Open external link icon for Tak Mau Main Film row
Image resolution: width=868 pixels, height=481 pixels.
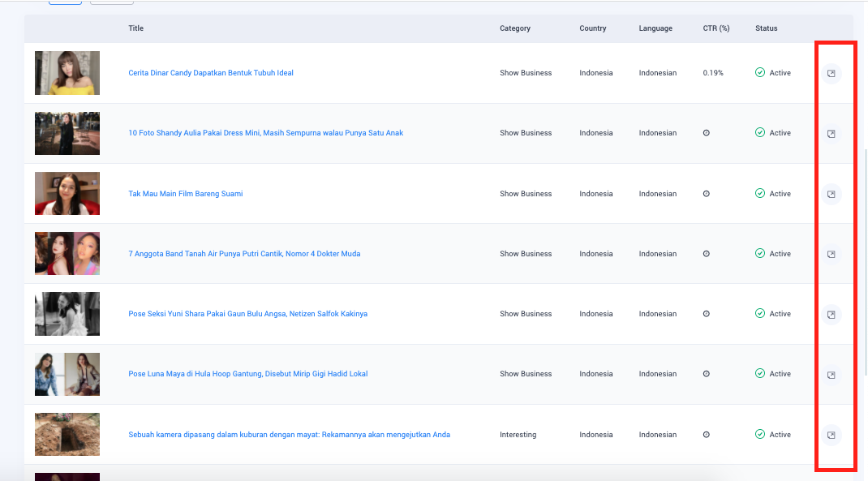(x=831, y=195)
